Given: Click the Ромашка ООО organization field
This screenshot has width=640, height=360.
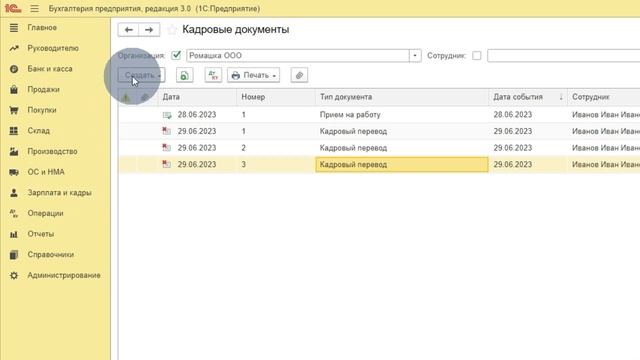Looking at the screenshot, I should pos(298,56).
